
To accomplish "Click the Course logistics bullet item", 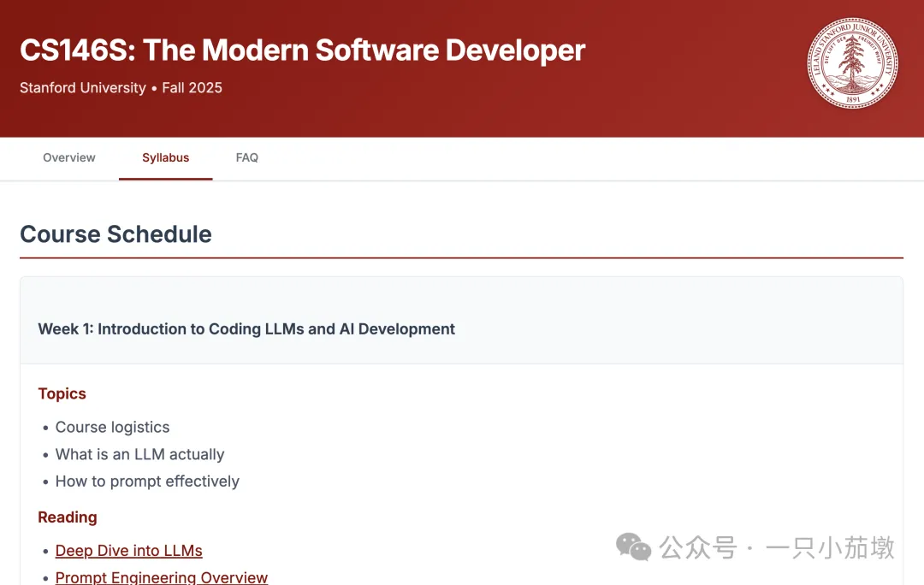I will [x=112, y=427].
